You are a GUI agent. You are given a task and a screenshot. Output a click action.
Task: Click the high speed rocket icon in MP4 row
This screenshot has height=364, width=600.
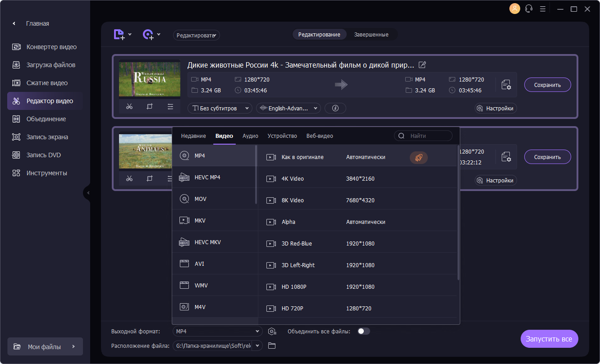coord(419,157)
